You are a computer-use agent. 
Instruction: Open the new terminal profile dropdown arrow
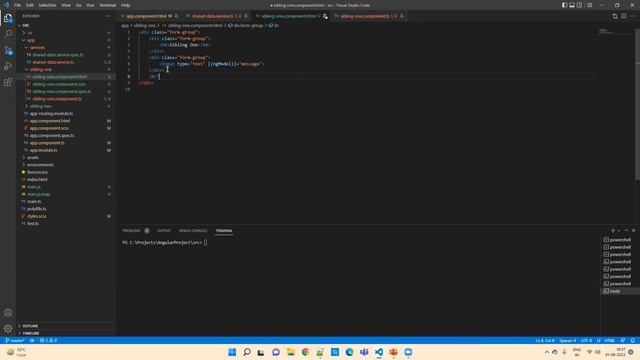[x=619, y=231]
